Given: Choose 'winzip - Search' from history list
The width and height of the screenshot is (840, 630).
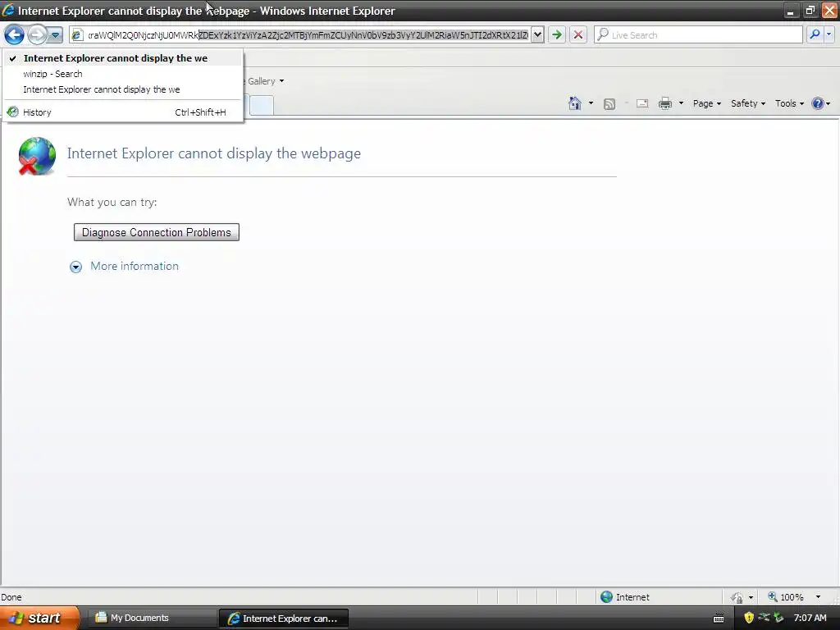Looking at the screenshot, I should 123,74.
